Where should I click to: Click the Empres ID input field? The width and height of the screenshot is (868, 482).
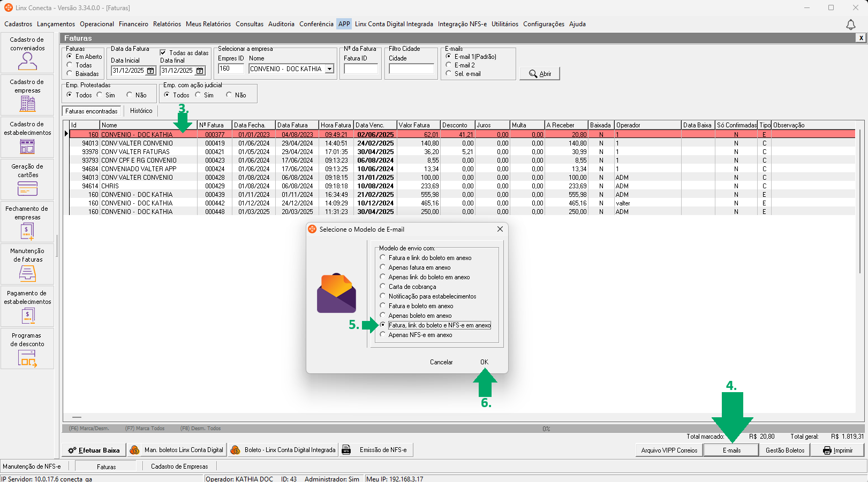tap(231, 68)
